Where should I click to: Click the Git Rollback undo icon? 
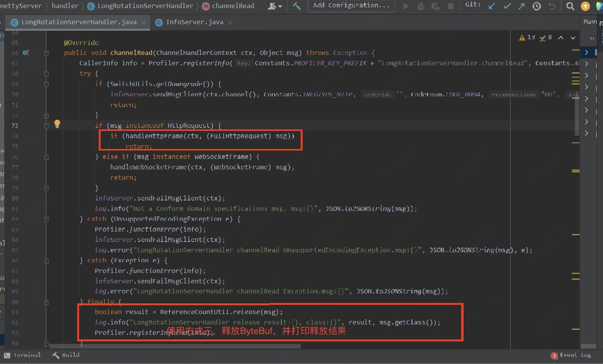pos(552,6)
